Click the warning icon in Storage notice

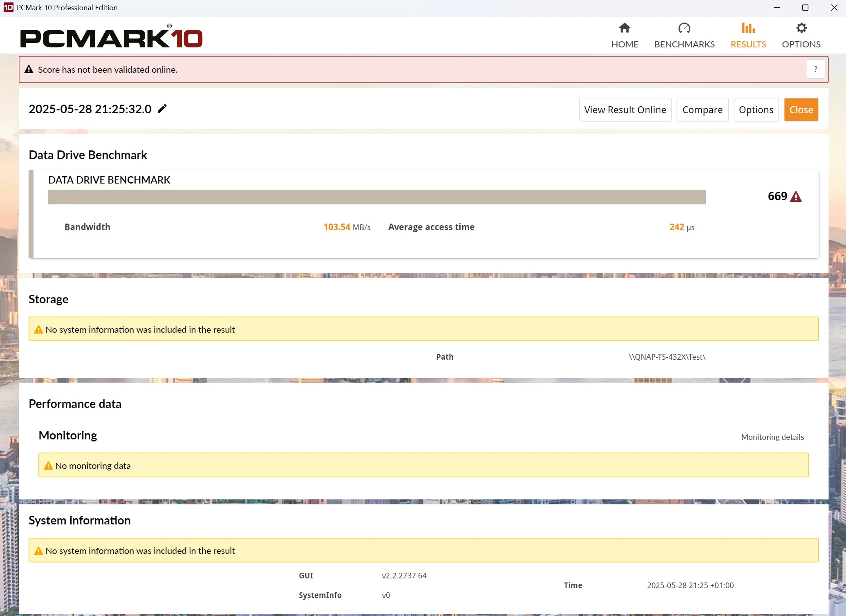click(38, 329)
